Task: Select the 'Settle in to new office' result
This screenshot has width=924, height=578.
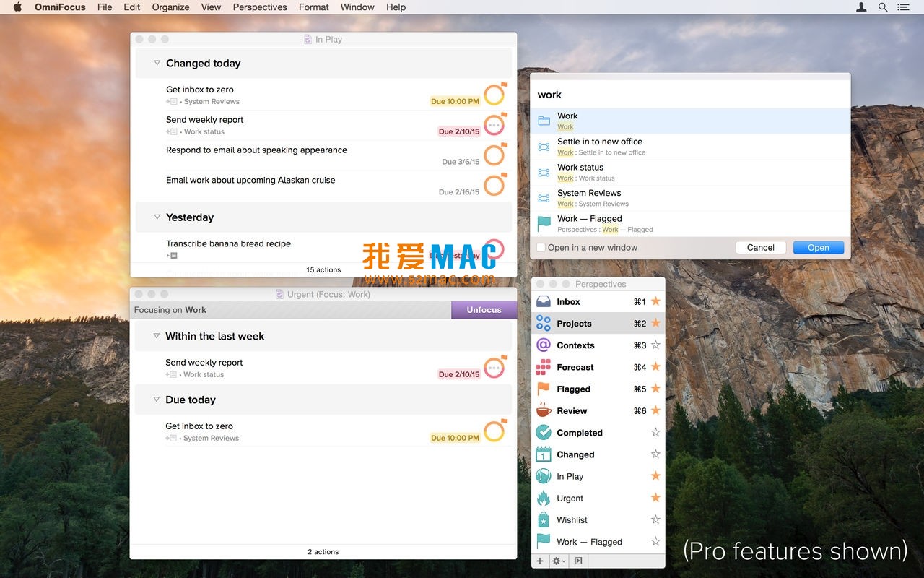Action: click(x=690, y=147)
